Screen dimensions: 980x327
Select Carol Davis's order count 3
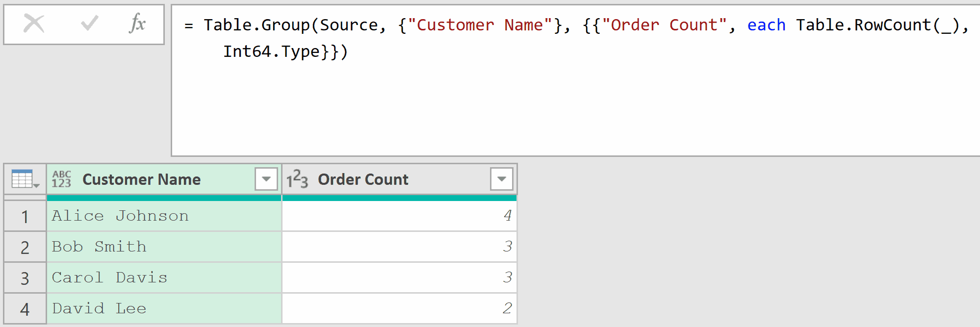coord(400,277)
